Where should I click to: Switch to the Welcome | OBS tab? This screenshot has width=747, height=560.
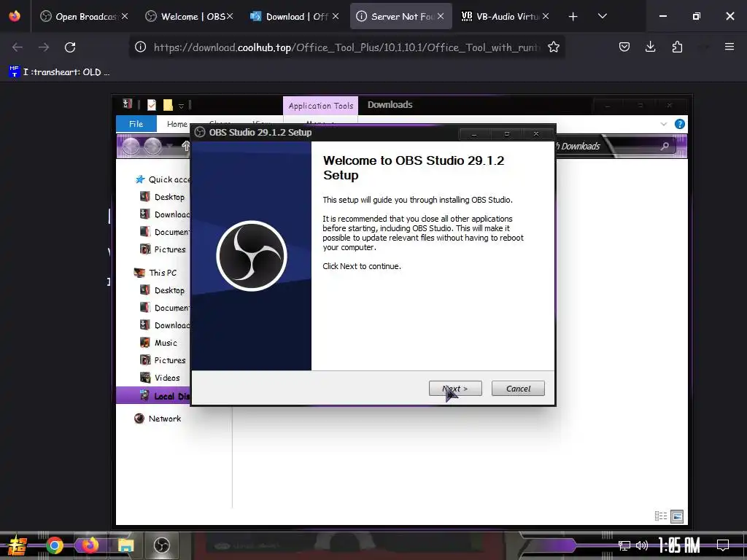point(190,16)
